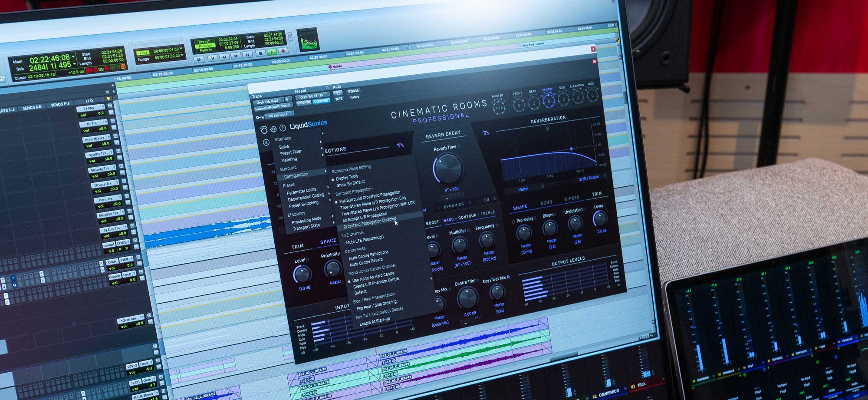The image size is (868, 400).
Task: Choose Flip Rear / Side Ordering menu item
Action: (x=376, y=305)
